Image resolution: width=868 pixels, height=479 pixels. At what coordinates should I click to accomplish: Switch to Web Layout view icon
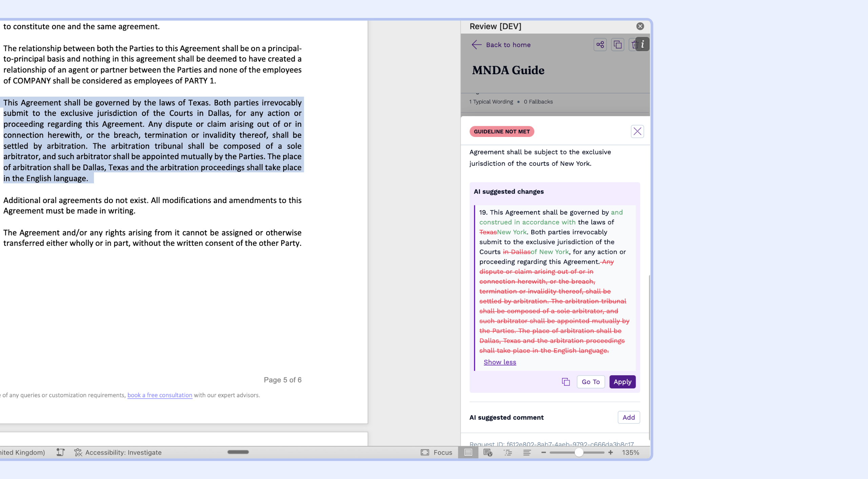488,452
